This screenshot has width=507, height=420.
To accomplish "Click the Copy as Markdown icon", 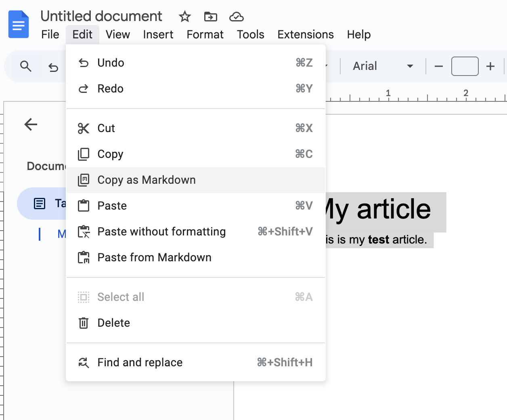I will click(83, 180).
